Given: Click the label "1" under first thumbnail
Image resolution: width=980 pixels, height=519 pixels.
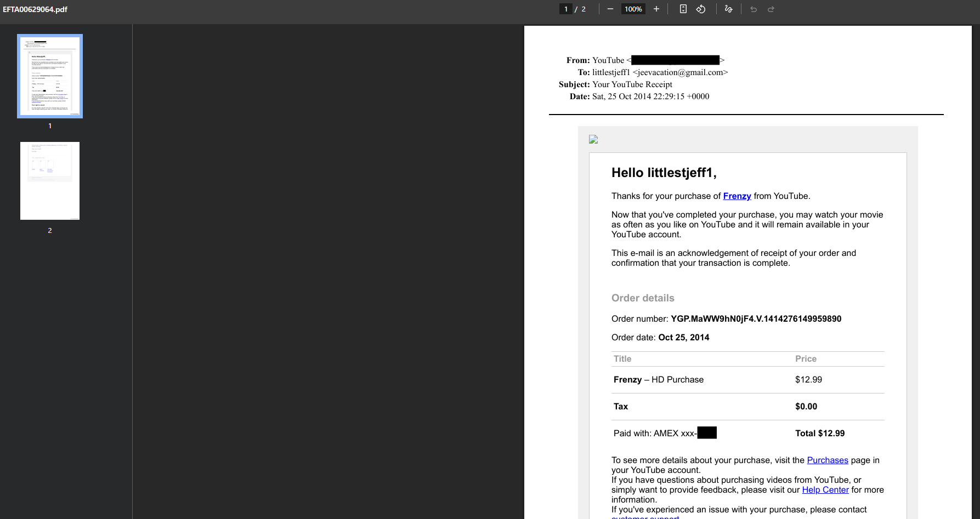Looking at the screenshot, I should pyautogui.click(x=50, y=126).
